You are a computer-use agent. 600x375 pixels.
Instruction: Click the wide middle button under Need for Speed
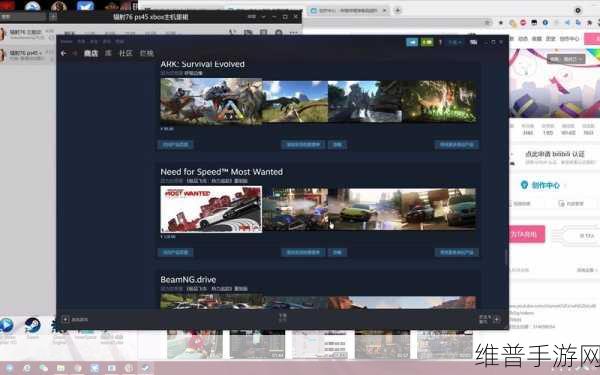303,253
